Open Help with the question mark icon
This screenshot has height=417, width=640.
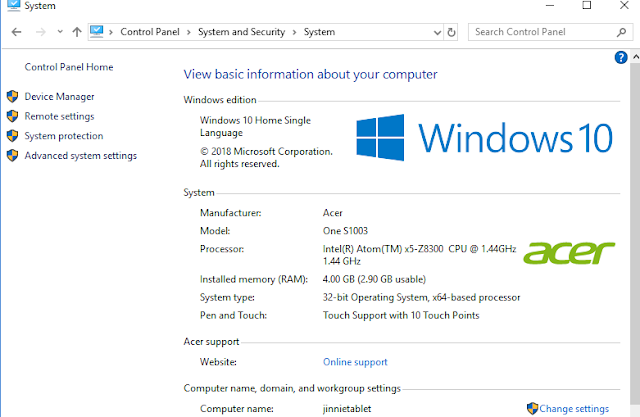coord(621,58)
